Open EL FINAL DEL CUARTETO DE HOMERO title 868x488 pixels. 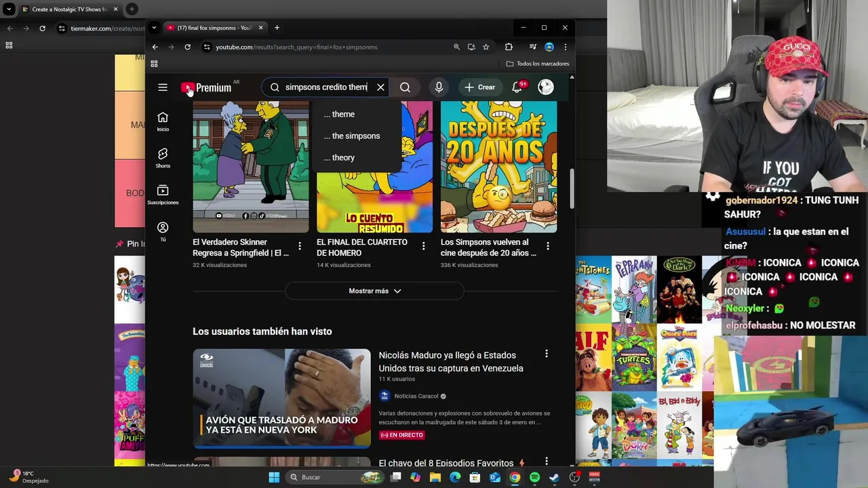click(x=362, y=247)
